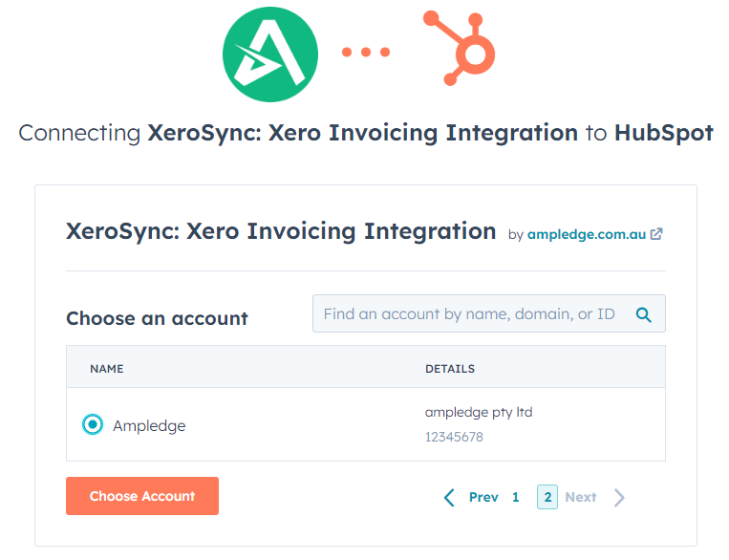Click the Ampledge account name text
Screen dimensions: 729x560
coord(149,425)
